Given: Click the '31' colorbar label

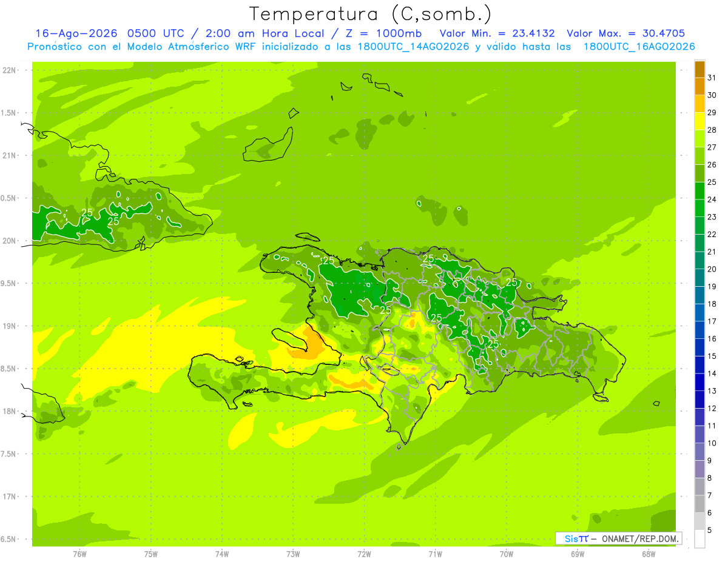Looking at the screenshot, I should click(x=712, y=77).
